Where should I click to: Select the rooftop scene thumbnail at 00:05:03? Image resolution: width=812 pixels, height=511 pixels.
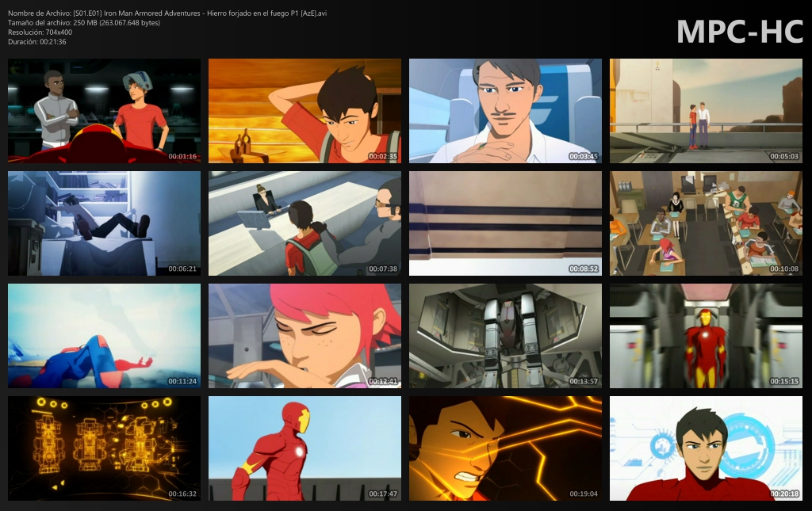tap(705, 111)
